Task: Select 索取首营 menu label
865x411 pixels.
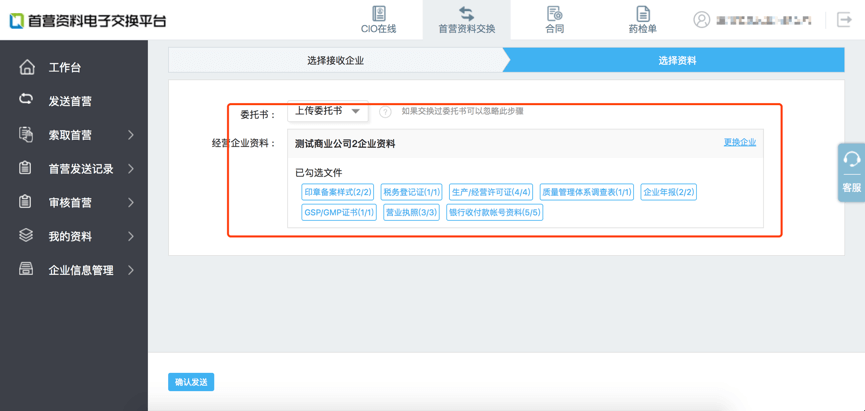Action: pyautogui.click(x=70, y=135)
